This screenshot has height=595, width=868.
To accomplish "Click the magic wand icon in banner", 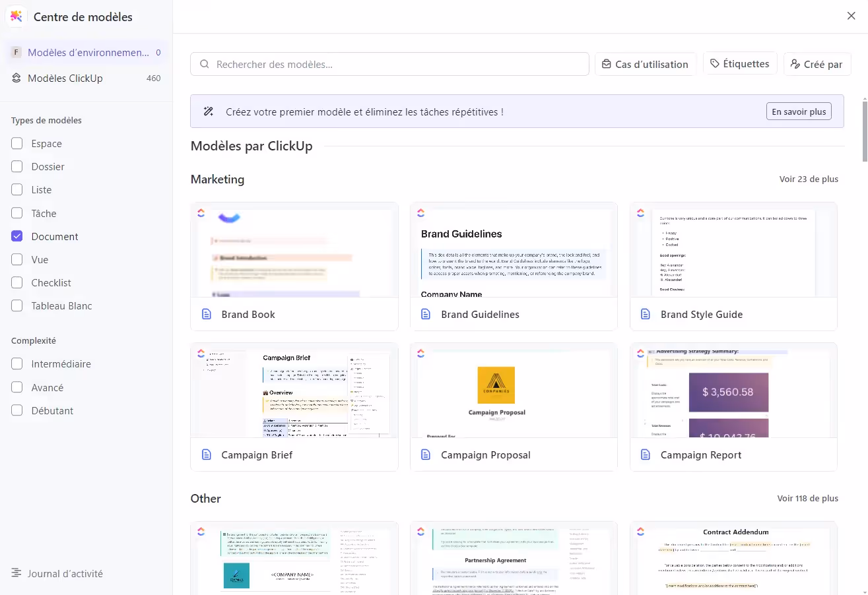I will coord(209,111).
